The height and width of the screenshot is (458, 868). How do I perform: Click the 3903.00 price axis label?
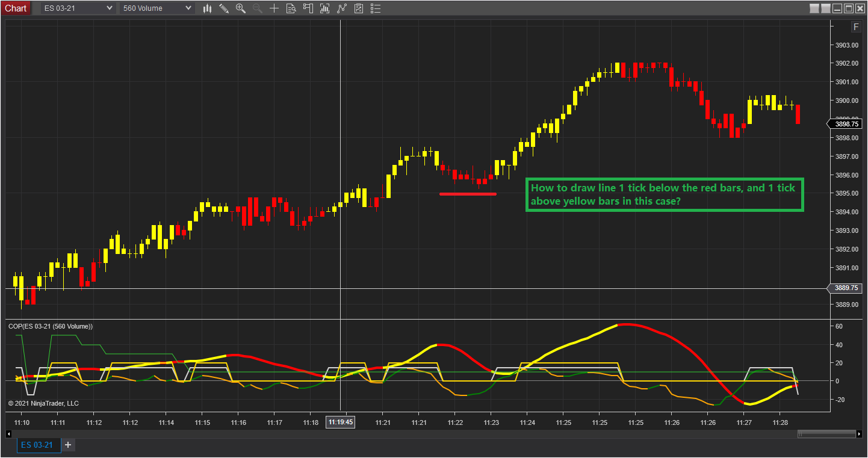point(846,45)
